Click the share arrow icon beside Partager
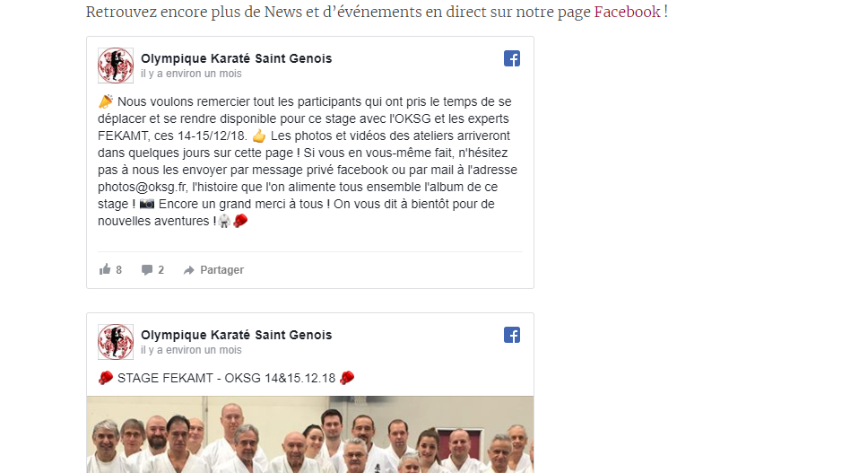Image resolution: width=868 pixels, height=473 pixels. 189,270
